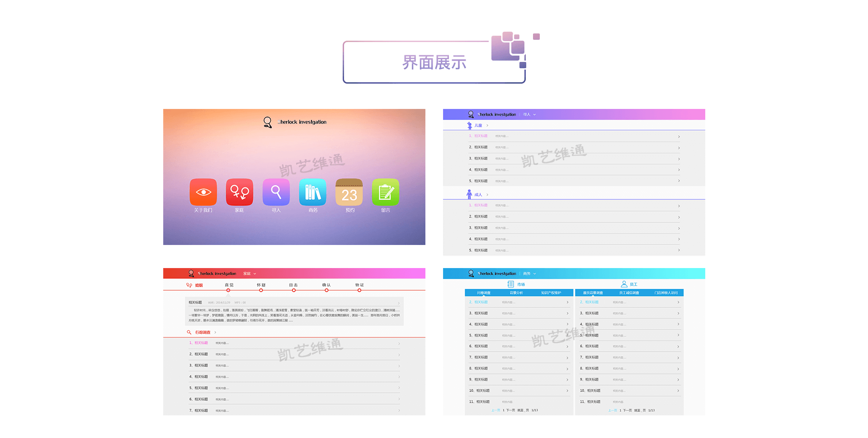Open the 家庭 dropdown in red header

(x=250, y=274)
